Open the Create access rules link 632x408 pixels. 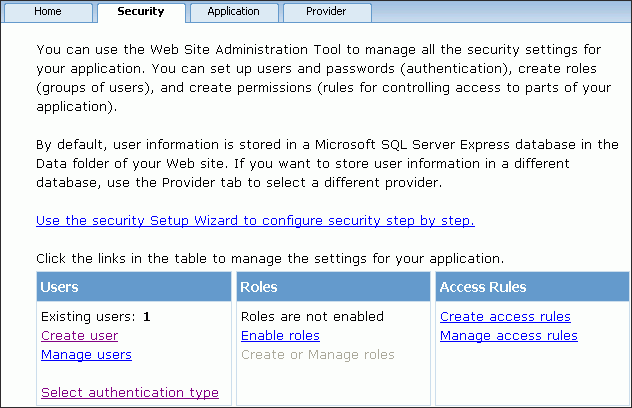tap(505, 317)
